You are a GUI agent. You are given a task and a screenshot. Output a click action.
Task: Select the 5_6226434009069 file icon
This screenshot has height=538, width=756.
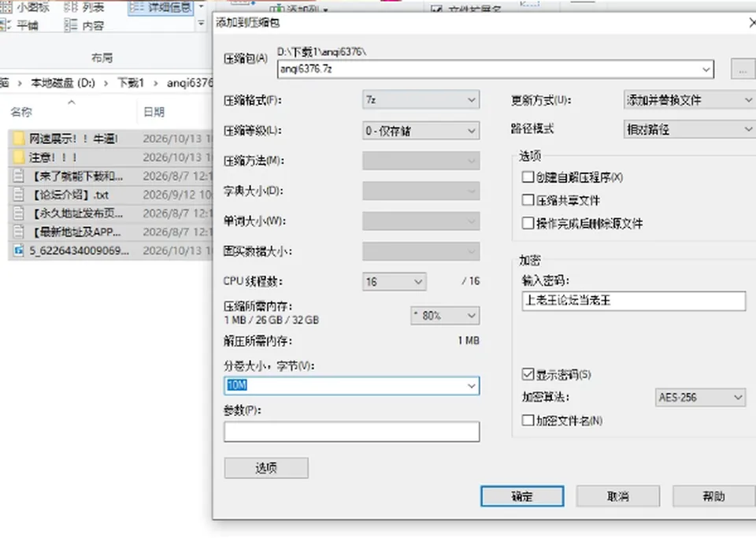18,250
